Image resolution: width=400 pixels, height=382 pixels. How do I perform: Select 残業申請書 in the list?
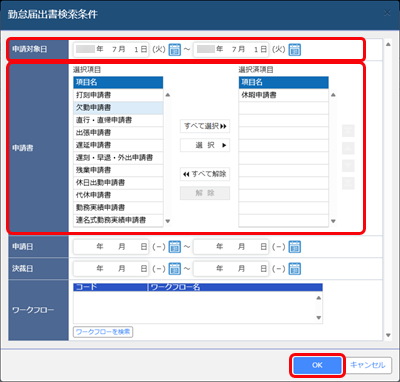118,170
